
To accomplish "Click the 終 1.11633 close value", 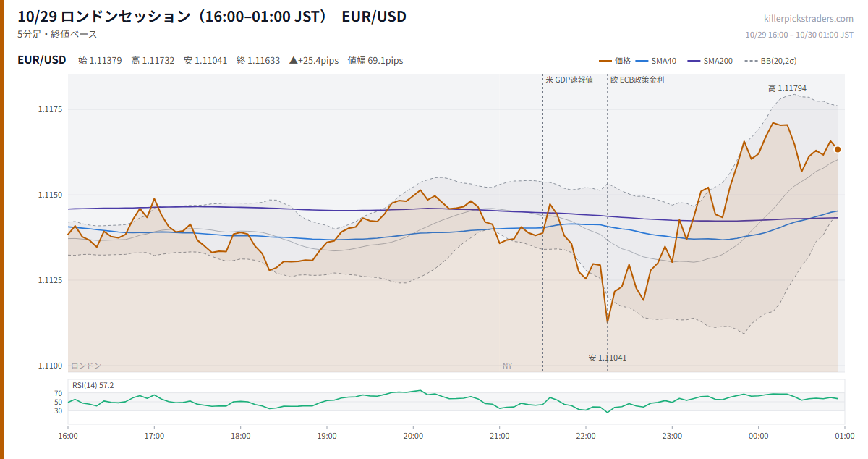I will coord(258,61).
